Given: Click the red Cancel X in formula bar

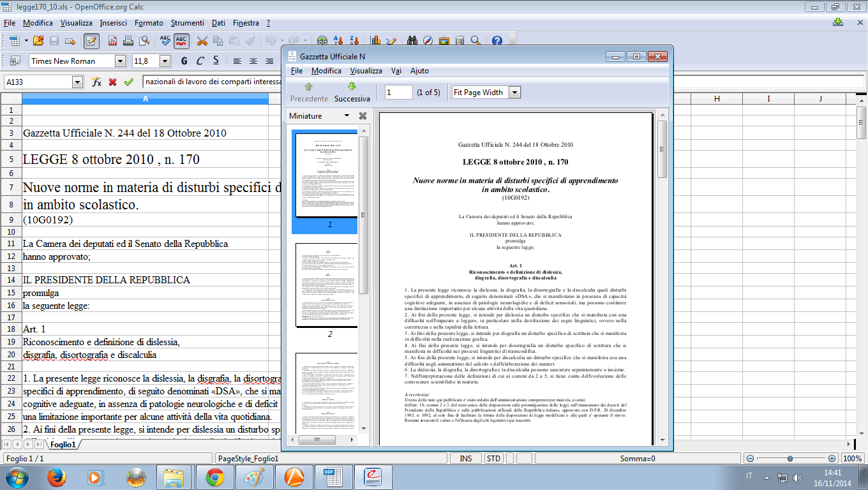Looking at the screenshot, I should 113,82.
